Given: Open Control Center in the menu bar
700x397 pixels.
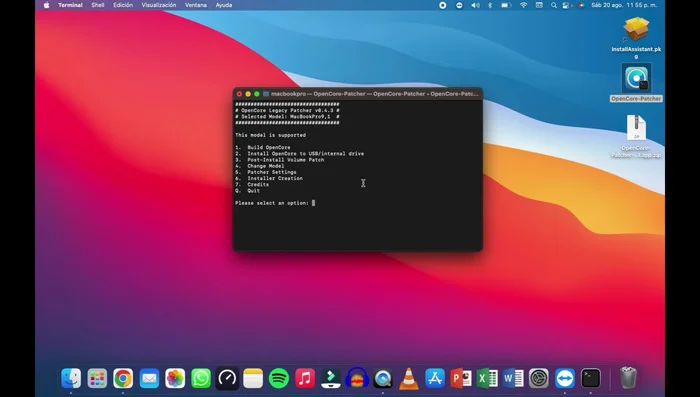Looking at the screenshot, I should 566,5.
